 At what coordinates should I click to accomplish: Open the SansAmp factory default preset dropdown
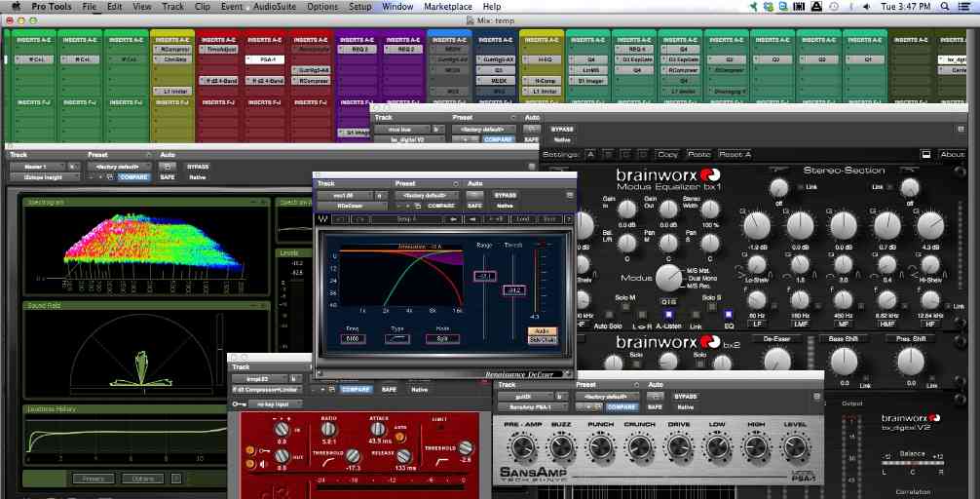[607, 397]
